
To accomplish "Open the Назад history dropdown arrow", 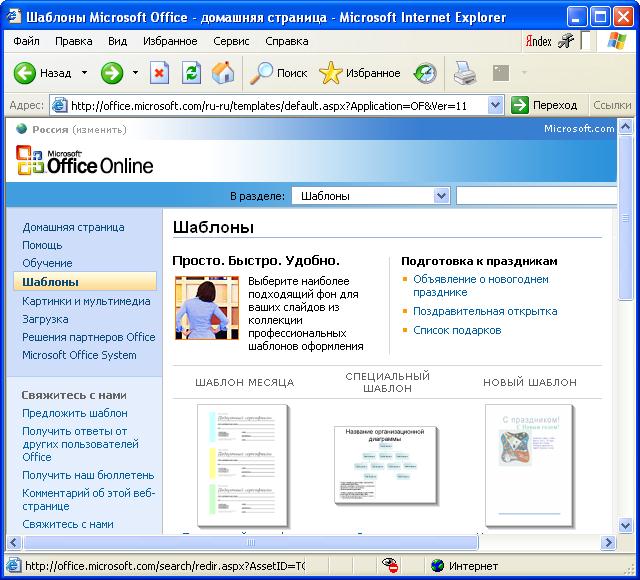I will tap(84, 73).
